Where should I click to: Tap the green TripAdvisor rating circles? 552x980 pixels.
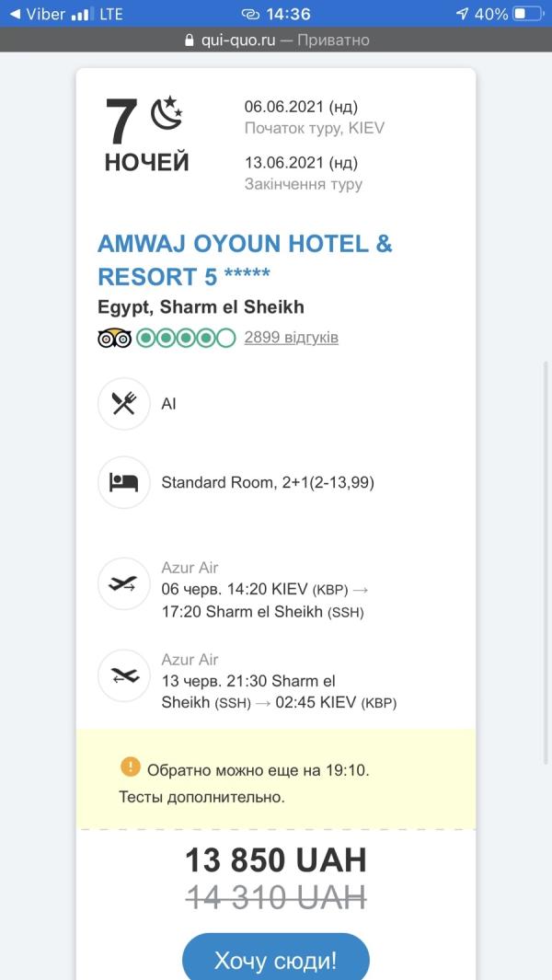coord(186,338)
